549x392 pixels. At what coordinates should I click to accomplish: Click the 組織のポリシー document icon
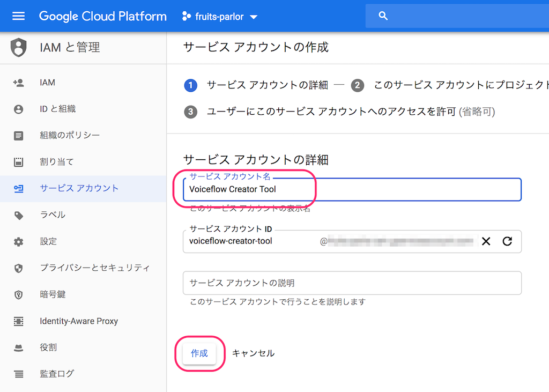coord(19,136)
